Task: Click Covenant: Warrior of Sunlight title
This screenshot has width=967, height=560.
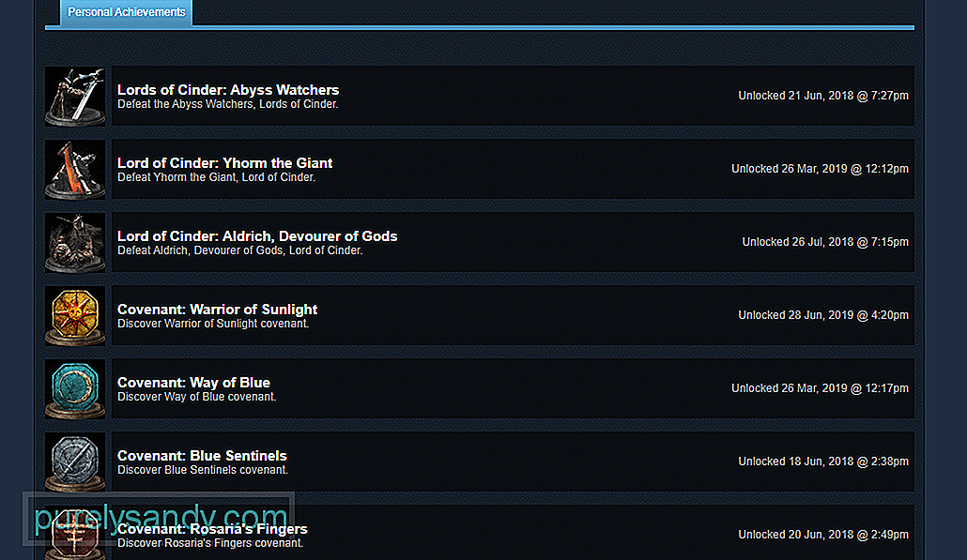Action: coord(217,310)
